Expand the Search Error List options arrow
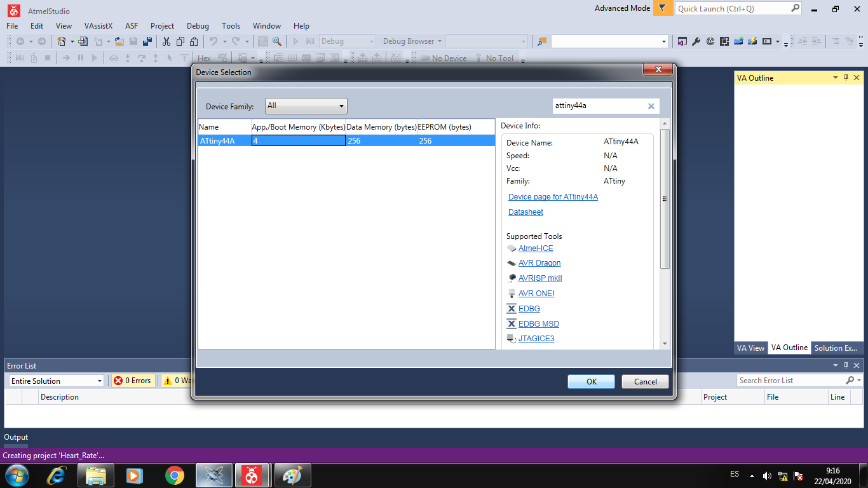The height and width of the screenshot is (488, 868). 859,381
